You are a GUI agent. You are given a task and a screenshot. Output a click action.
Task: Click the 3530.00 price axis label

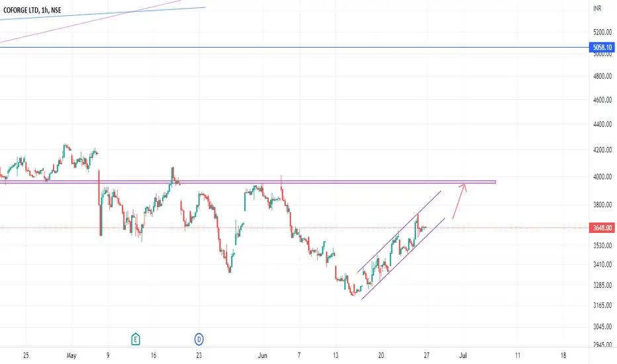602,246
